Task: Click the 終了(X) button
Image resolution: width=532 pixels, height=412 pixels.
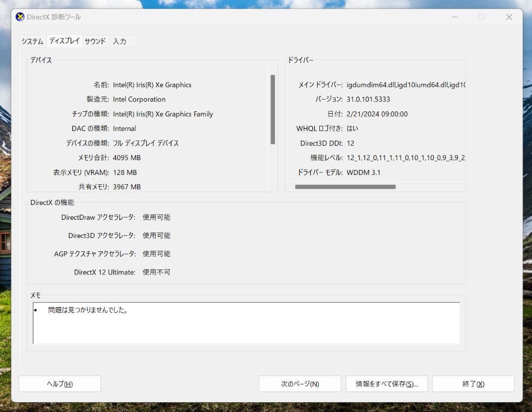Action: 473,383
